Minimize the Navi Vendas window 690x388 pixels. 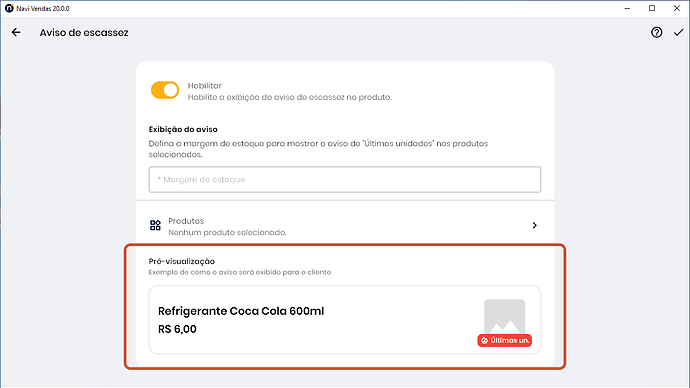coord(628,8)
